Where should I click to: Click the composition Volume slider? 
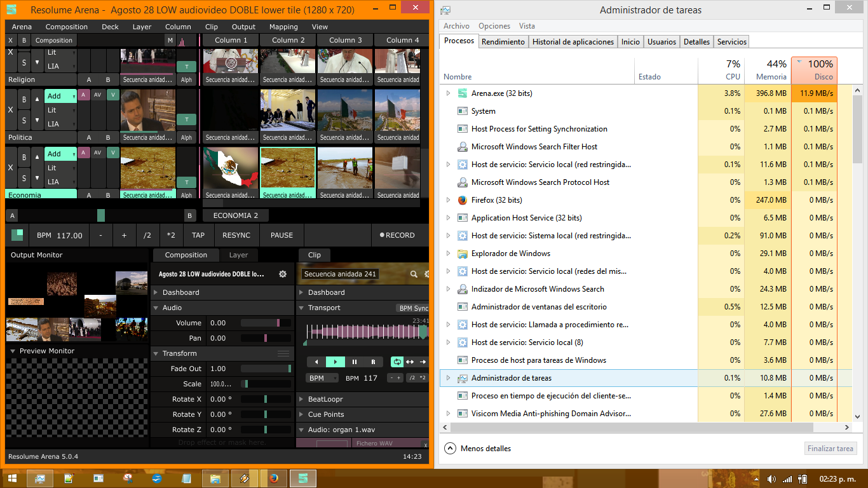266,323
